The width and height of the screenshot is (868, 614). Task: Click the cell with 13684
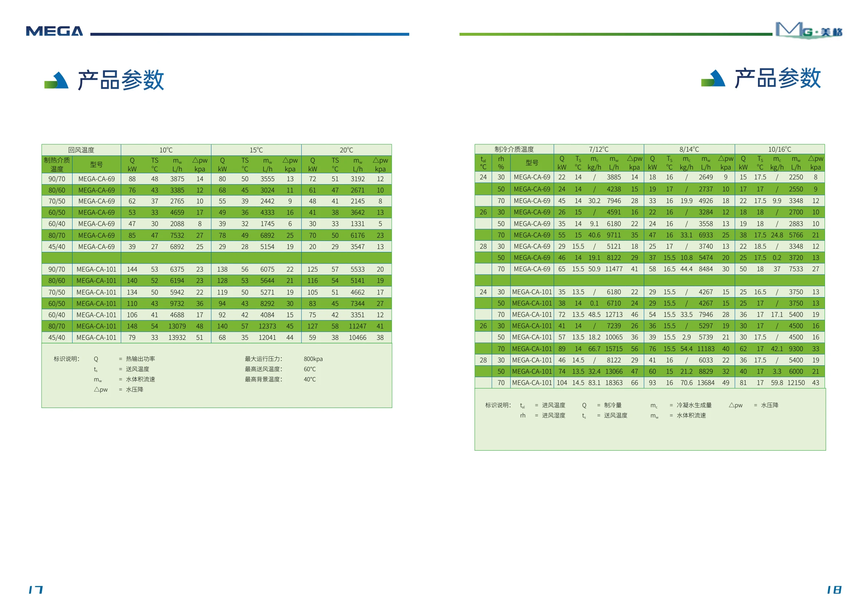(x=706, y=383)
